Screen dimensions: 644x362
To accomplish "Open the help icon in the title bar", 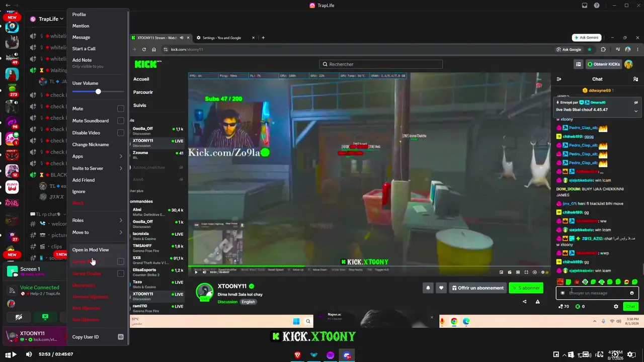I will pyautogui.click(x=596, y=6).
